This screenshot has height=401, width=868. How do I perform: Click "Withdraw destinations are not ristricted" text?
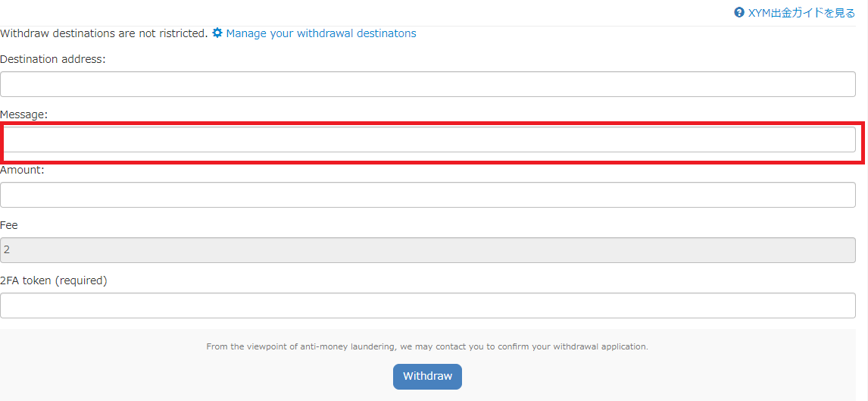coord(104,33)
